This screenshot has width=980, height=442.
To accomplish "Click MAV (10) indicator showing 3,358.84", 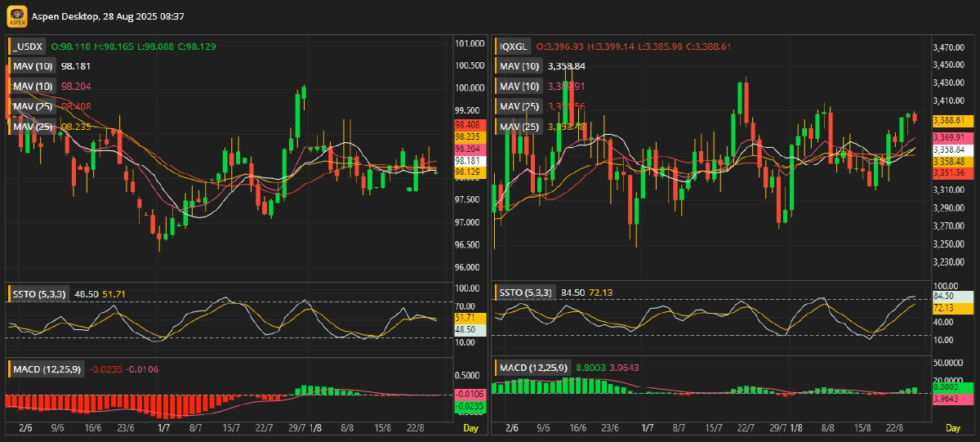I will pyautogui.click(x=519, y=66).
